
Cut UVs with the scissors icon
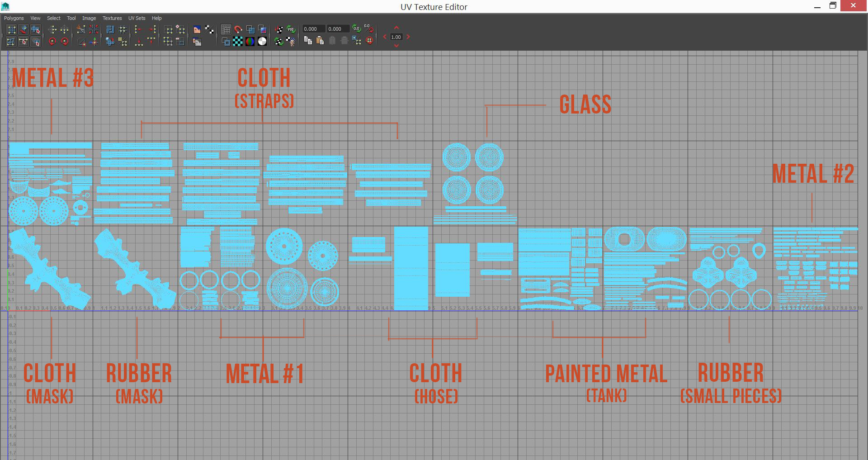[81, 29]
